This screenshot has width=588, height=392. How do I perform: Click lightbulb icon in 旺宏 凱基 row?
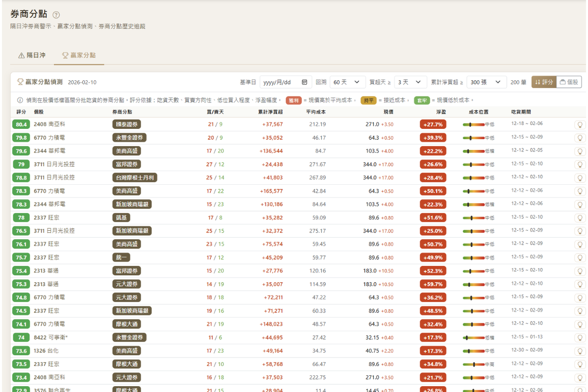pos(580,218)
